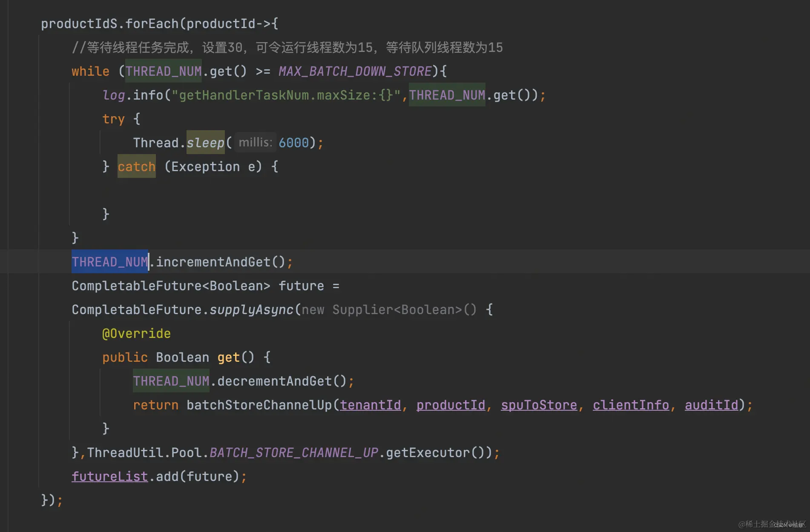Image resolution: width=810 pixels, height=532 pixels.
Task: Click the underlined productId argument
Action: click(x=451, y=405)
